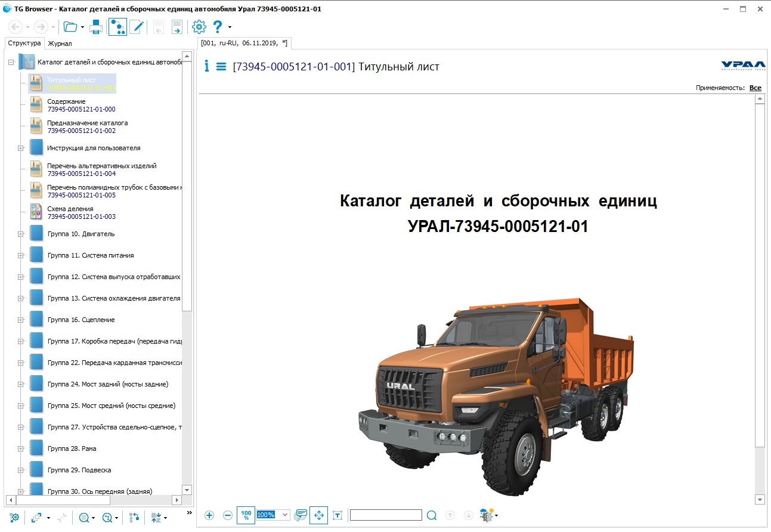
Task: Select document tab 001, ru-RU, 06.11.2019
Action: 244,43
